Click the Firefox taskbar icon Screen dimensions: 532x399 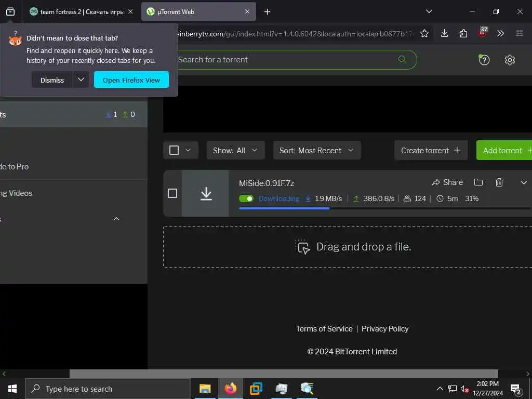click(230, 389)
